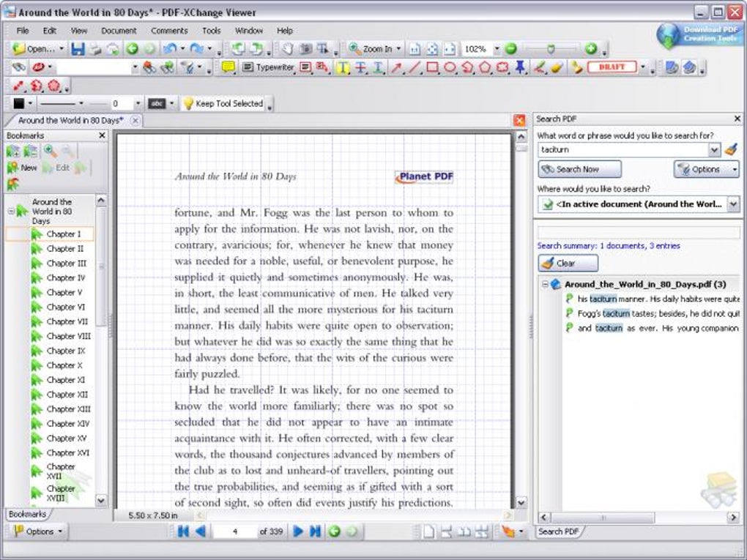Activate the Hand tool
The width and height of the screenshot is (747, 560).
coord(288,49)
